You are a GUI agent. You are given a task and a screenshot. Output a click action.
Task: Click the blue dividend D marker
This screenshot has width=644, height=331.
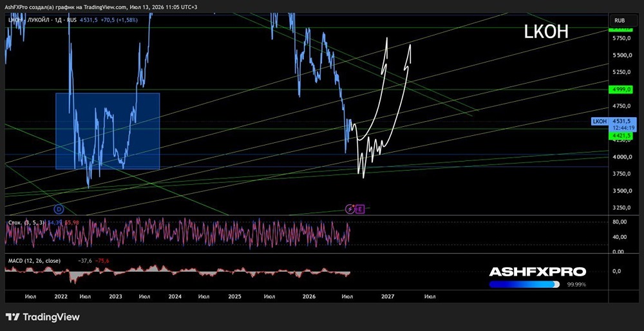click(59, 209)
